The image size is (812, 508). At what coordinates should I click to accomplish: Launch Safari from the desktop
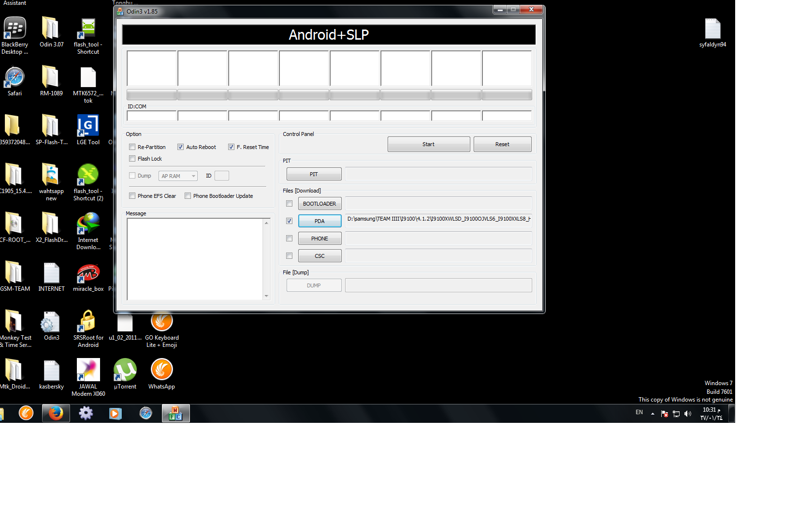click(x=14, y=81)
